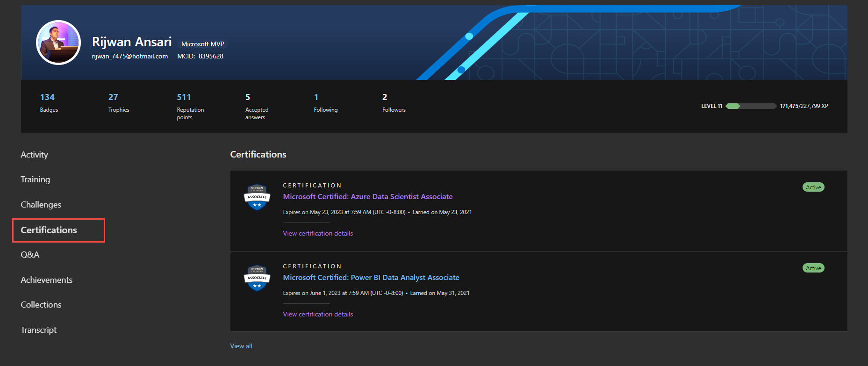Click the 134 Badges stat
The image size is (868, 366).
tap(49, 103)
